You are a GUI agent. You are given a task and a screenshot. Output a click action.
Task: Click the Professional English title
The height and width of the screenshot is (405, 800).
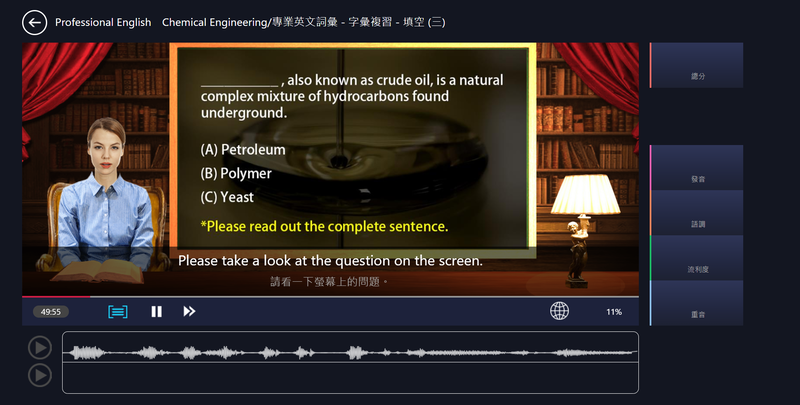coord(103,22)
